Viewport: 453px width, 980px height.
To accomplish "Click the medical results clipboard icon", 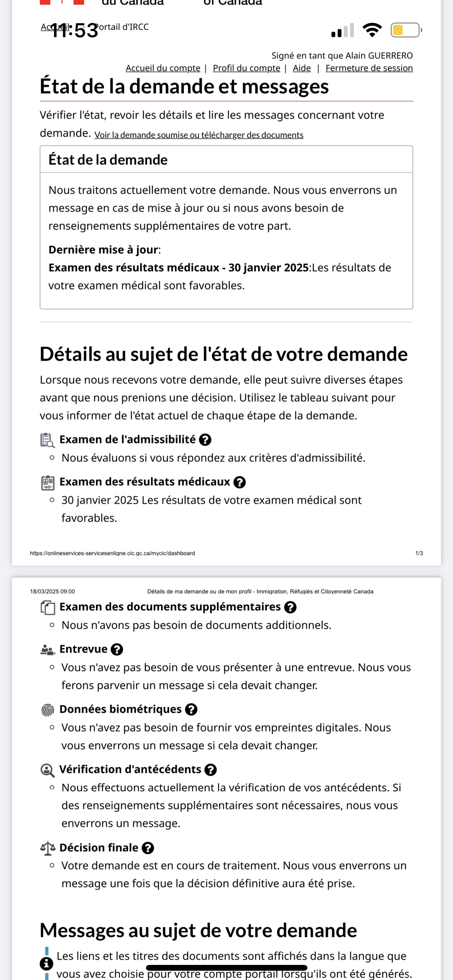I will coord(48,482).
